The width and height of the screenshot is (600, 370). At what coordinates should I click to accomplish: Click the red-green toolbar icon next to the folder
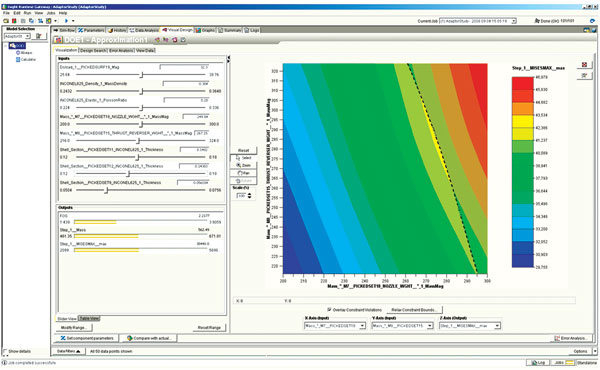tap(14, 21)
